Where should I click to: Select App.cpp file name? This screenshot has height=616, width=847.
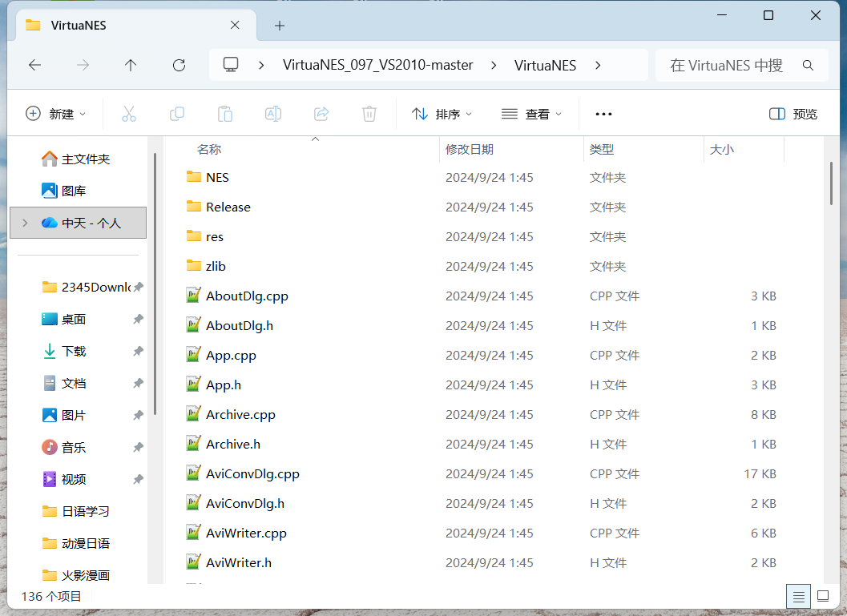(x=231, y=355)
